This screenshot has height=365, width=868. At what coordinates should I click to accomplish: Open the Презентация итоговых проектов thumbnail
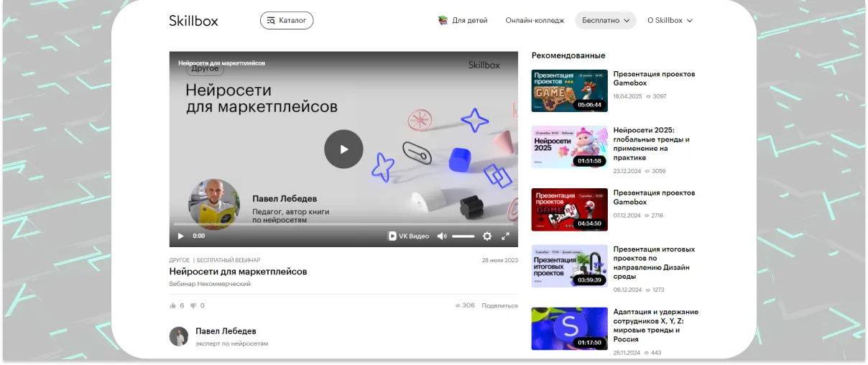pyautogui.click(x=569, y=266)
